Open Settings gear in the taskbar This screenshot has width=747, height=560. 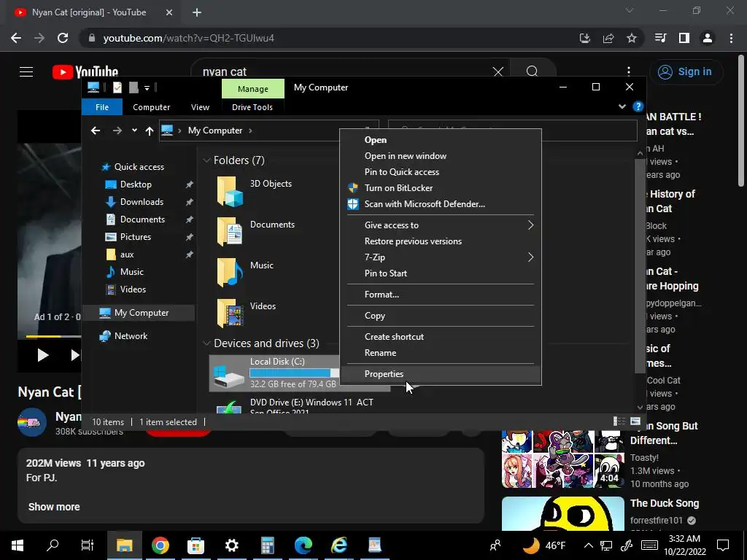(231, 545)
